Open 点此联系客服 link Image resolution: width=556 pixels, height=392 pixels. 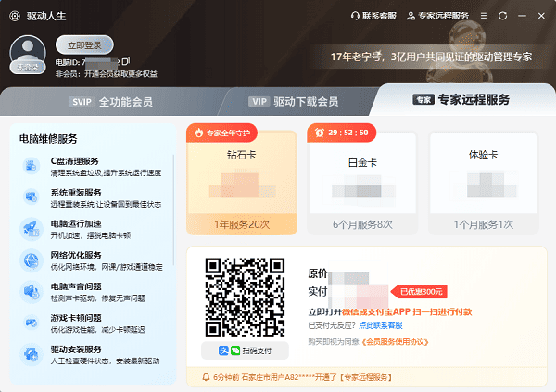click(381, 325)
